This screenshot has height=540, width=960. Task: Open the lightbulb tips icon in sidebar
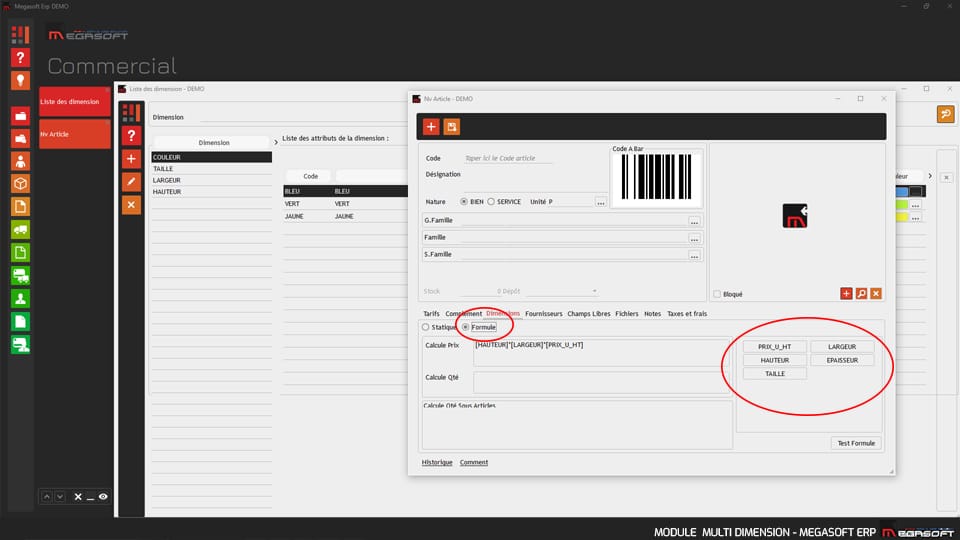tap(20, 81)
